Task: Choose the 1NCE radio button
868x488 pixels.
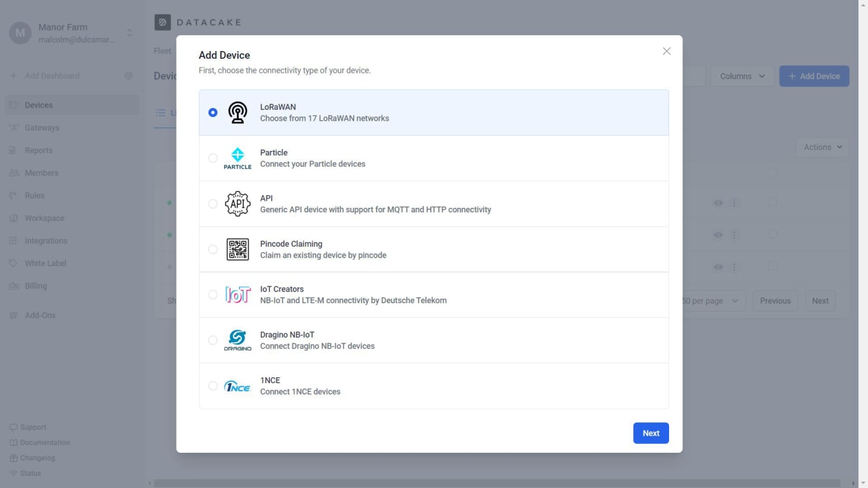Action: 213,386
